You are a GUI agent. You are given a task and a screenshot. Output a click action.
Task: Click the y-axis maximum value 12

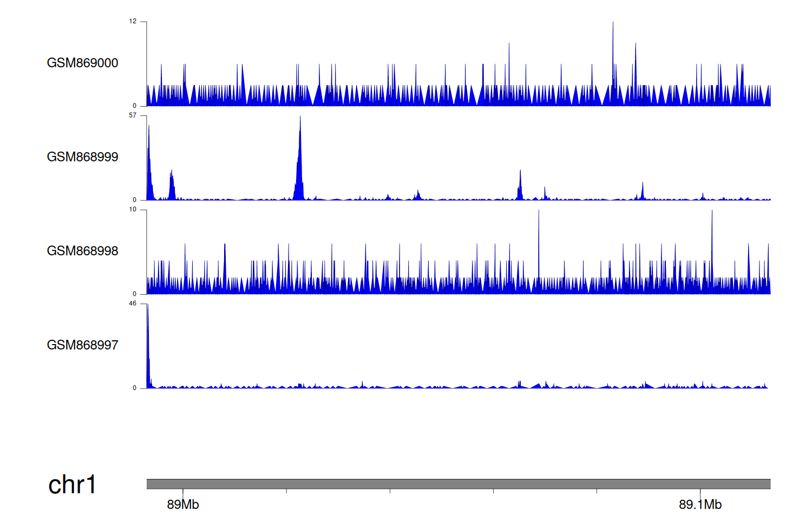pyautogui.click(x=133, y=22)
